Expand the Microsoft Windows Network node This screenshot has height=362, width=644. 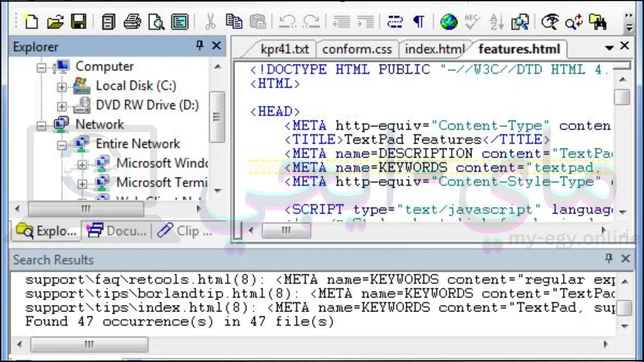(x=82, y=165)
